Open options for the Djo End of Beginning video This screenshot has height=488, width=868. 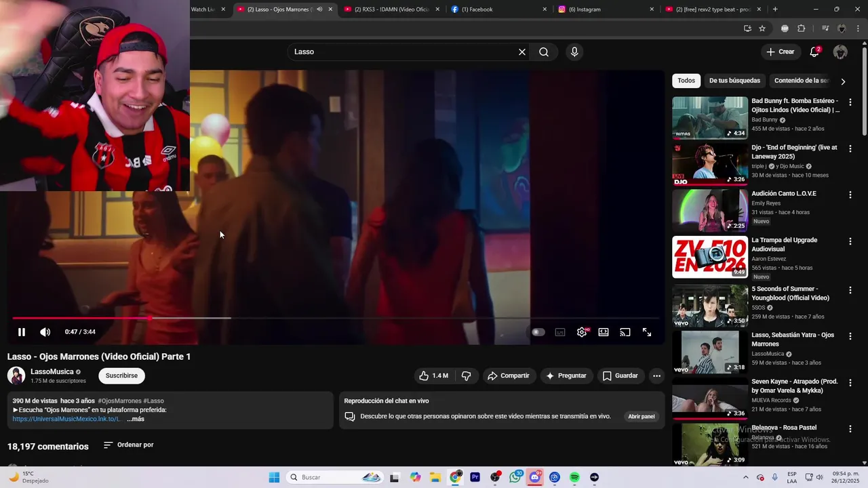click(x=850, y=148)
